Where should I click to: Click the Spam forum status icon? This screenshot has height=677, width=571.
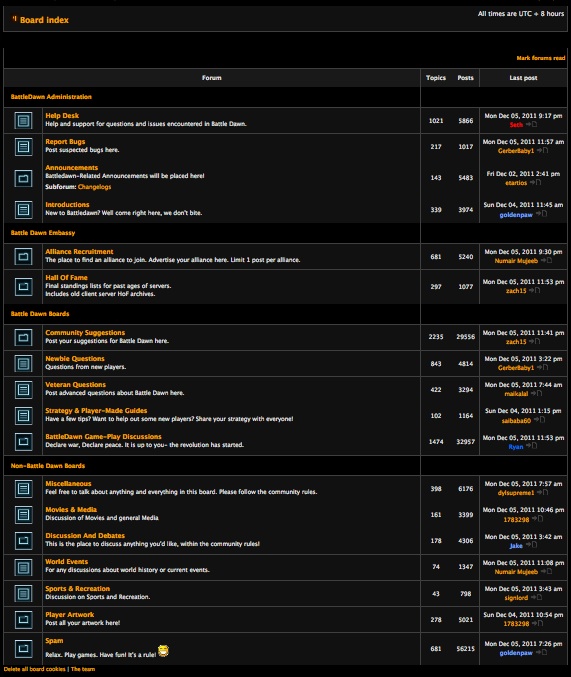[23, 649]
